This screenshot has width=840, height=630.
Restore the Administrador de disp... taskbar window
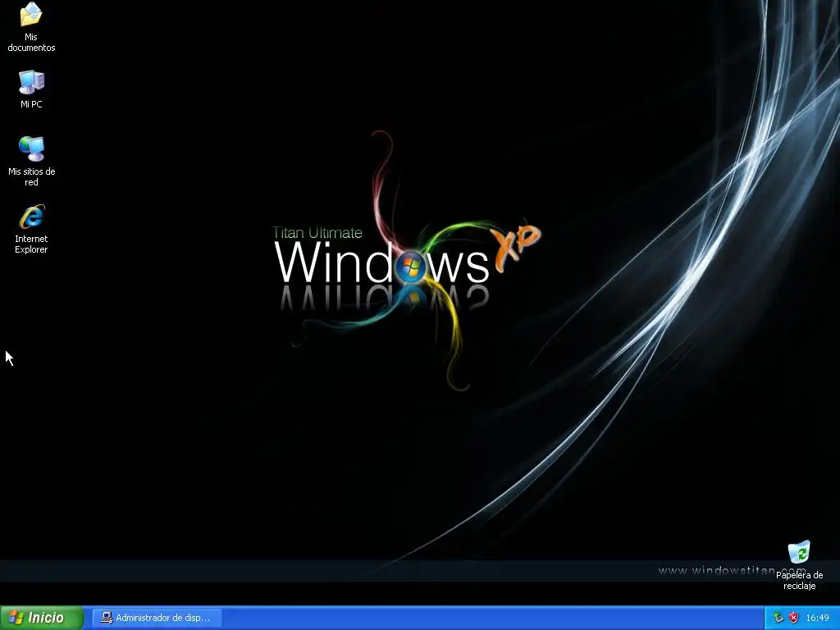(157, 618)
